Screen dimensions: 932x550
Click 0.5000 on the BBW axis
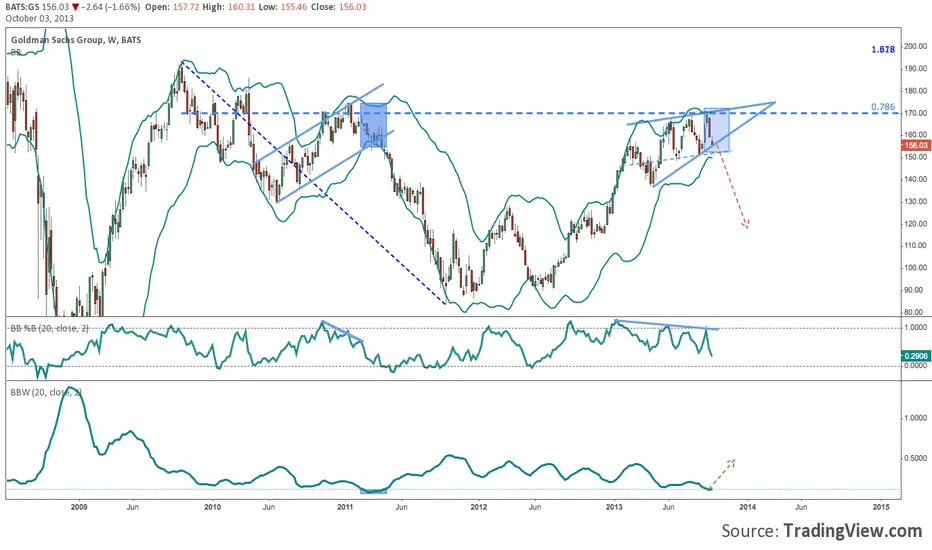coord(915,458)
